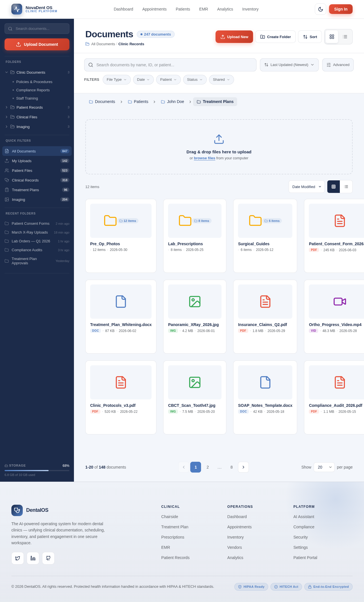Click the Upload New button
Viewport: 364px width, 602px height.
point(234,37)
